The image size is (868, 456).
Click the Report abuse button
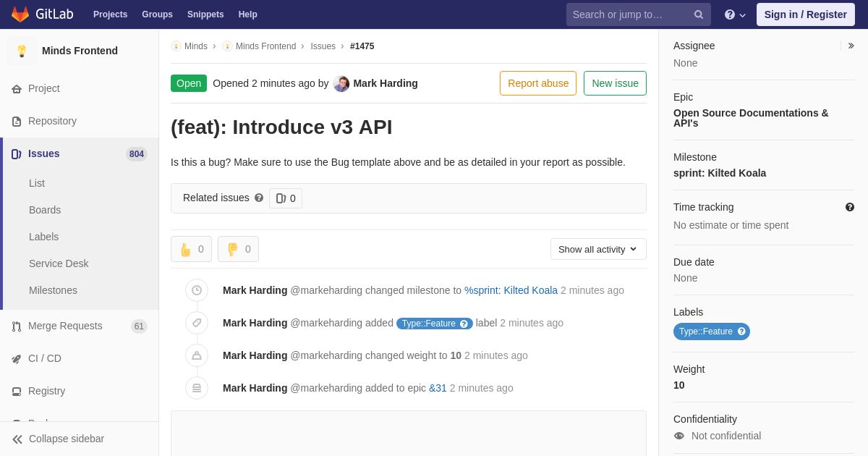pyautogui.click(x=538, y=83)
